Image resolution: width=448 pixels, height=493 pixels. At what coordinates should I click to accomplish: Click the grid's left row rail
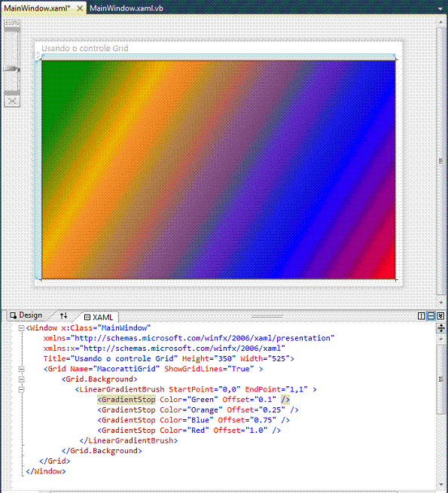click(x=38, y=169)
